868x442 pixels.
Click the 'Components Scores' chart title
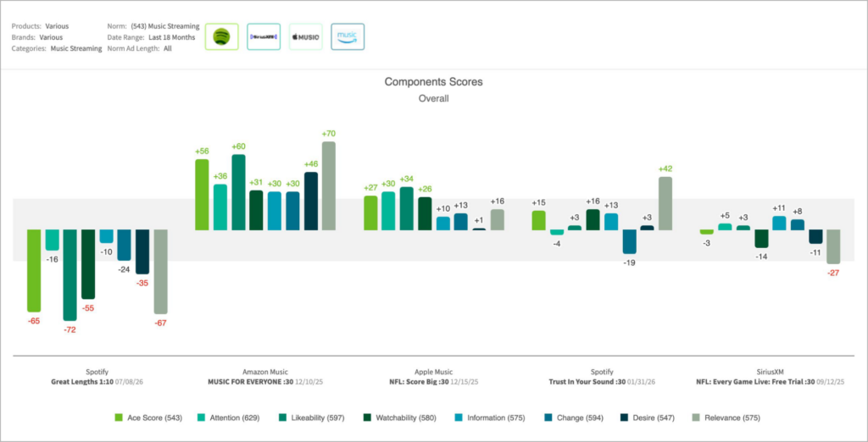click(x=433, y=82)
